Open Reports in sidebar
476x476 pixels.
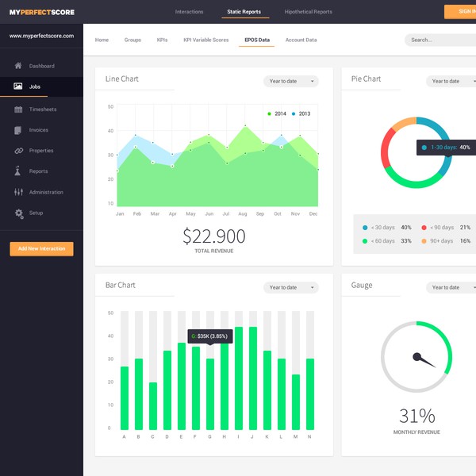click(38, 171)
